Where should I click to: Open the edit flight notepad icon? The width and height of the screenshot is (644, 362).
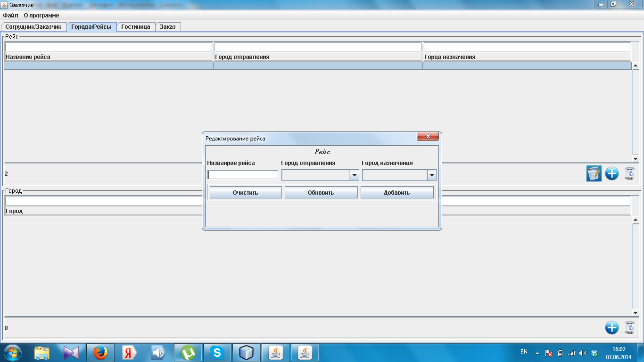coord(594,173)
